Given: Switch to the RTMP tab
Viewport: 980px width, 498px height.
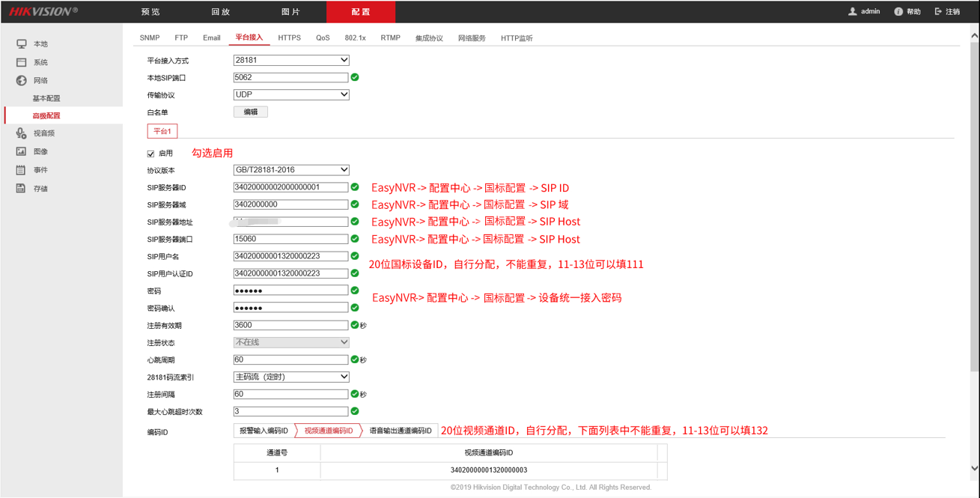Looking at the screenshot, I should [390, 37].
